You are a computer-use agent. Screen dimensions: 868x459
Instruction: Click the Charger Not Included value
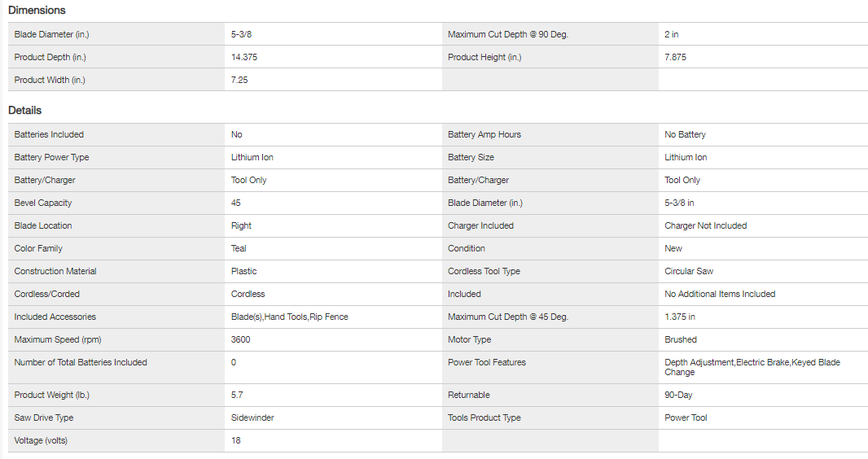coord(705,225)
